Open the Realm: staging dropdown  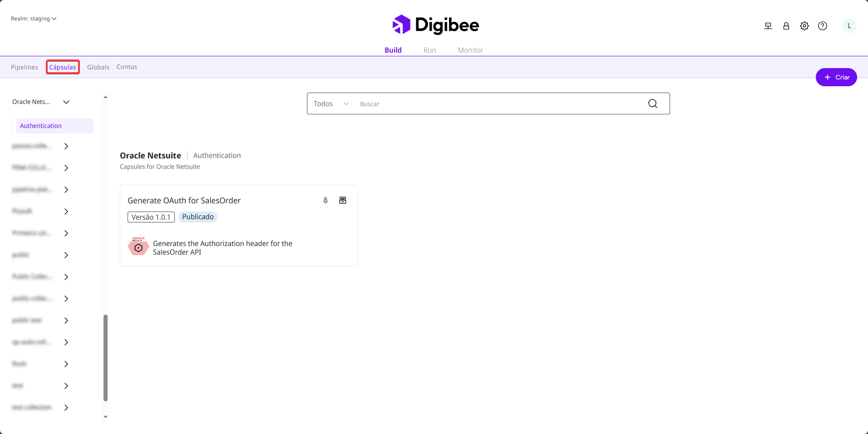coord(34,19)
